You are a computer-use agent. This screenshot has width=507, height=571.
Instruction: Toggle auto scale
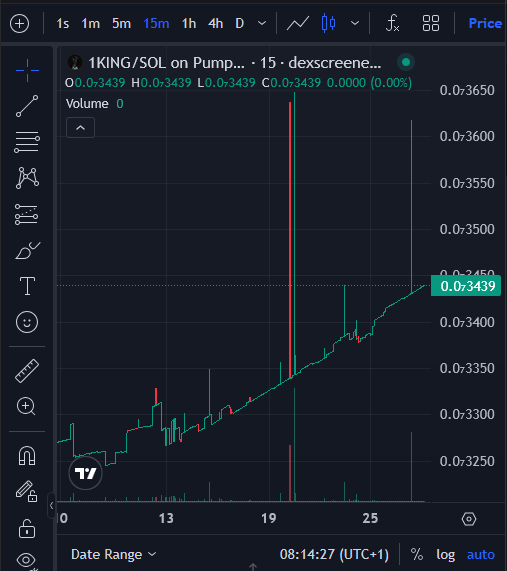coord(481,555)
